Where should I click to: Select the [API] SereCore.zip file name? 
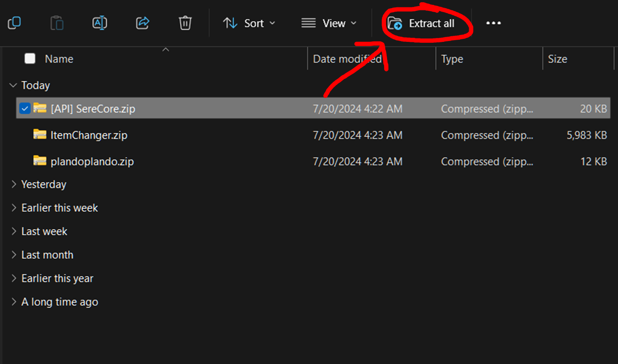93,109
